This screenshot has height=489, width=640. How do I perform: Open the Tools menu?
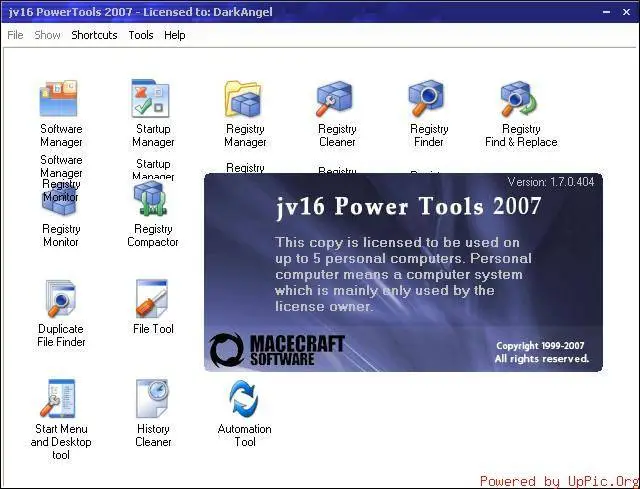tap(141, 35)
